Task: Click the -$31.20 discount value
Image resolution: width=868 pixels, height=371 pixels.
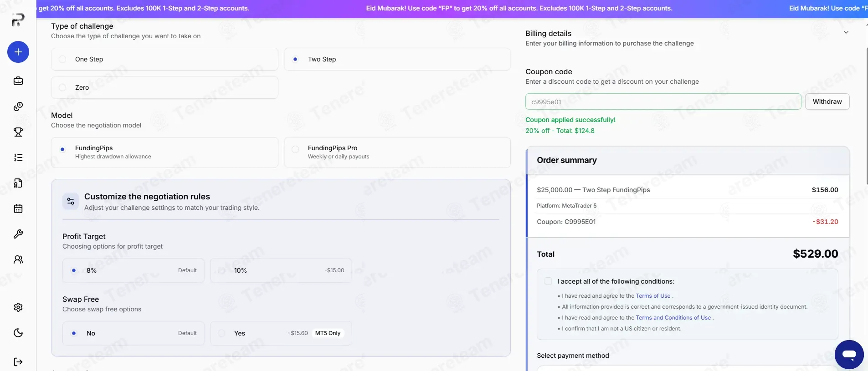Action: coord(825,222)
